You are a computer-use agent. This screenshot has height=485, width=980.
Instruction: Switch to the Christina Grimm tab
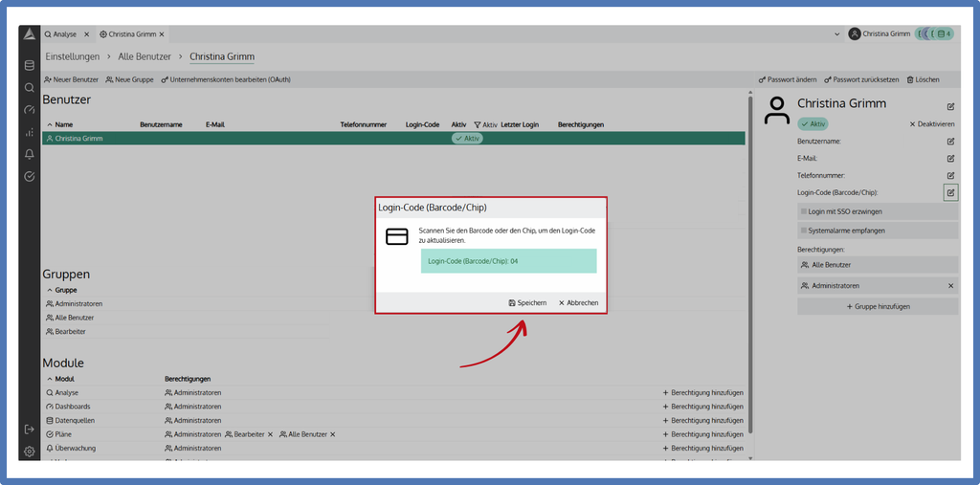point(127,34)
